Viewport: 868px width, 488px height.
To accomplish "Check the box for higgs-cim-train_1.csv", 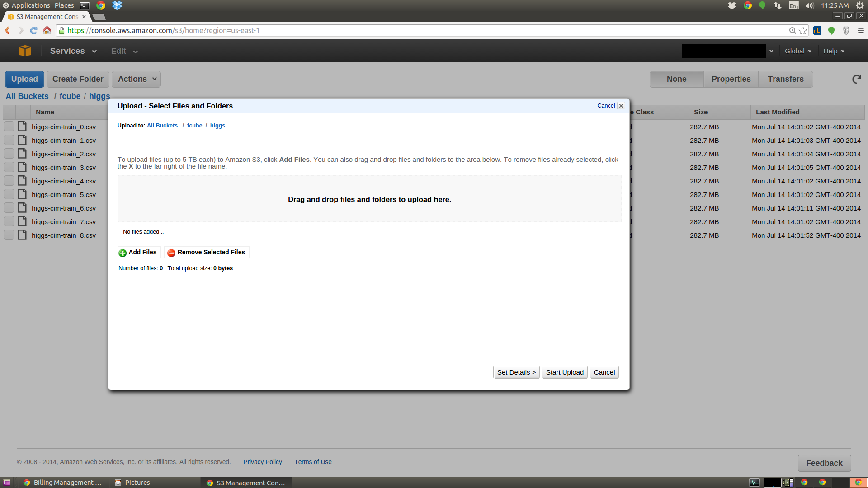I will point(9,140).
